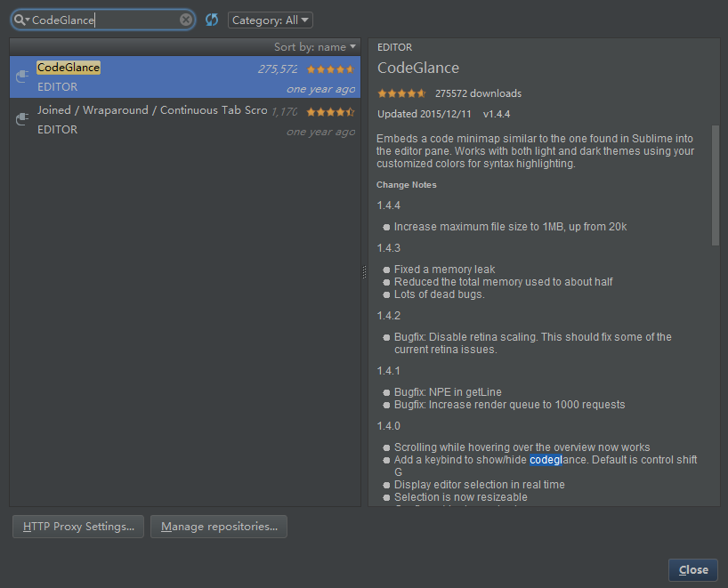Click 'Bugfix: NPE in getLine' note
This screenshot has height=588, width=728.
[x=448, y=392]
